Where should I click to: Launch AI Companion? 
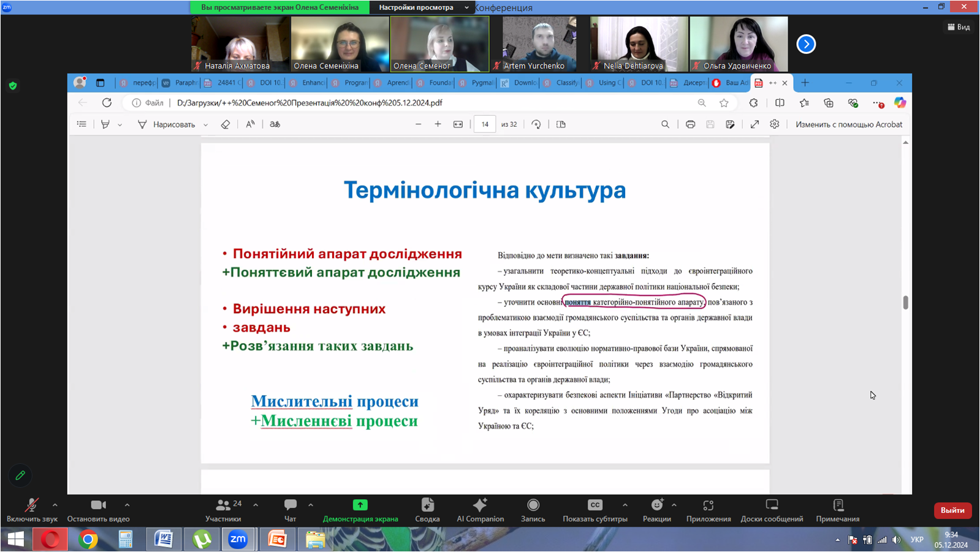tap(481, 510)
